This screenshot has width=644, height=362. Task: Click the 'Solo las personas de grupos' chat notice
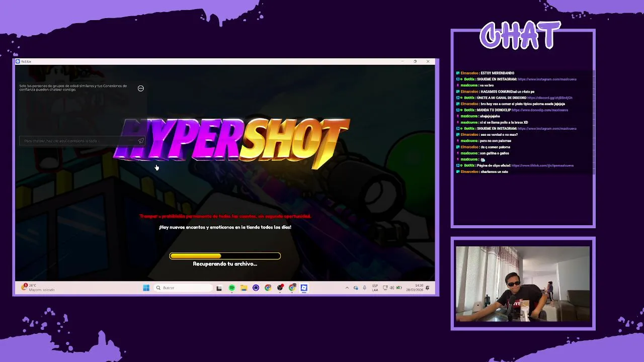[x=73, y=87]
